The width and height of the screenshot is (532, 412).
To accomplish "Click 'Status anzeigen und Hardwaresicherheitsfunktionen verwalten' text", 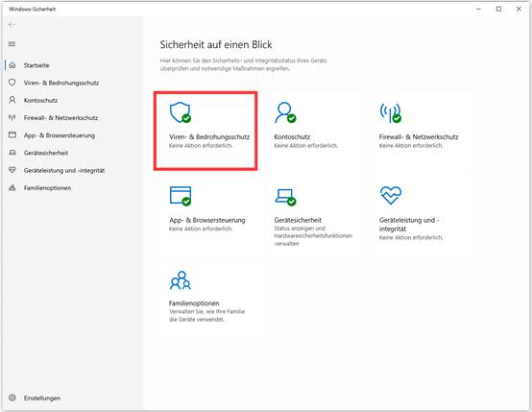I will click(x=313, y=236).
